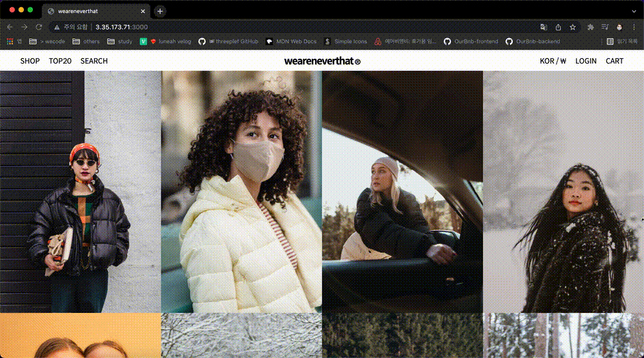Open the photo of woman in black puffer jacket
Image resolution: width=644 pixels, height=358 pixels.
point(81,192)
